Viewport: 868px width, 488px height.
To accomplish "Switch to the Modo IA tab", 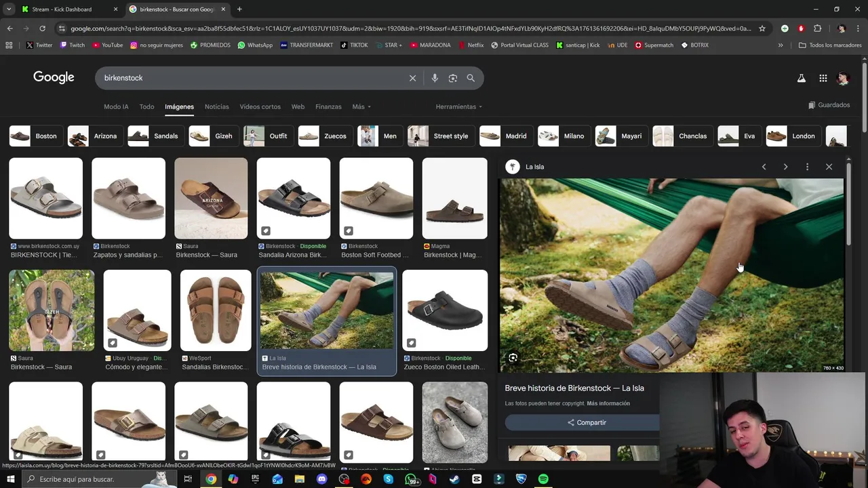I will (116, 106).
